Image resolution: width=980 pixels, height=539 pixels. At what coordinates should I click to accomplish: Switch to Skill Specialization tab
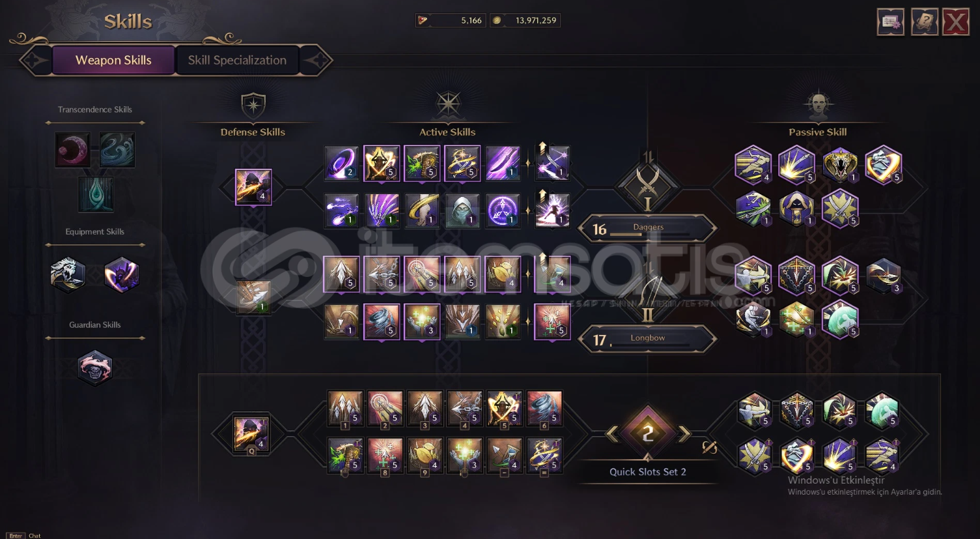(237, 60)
